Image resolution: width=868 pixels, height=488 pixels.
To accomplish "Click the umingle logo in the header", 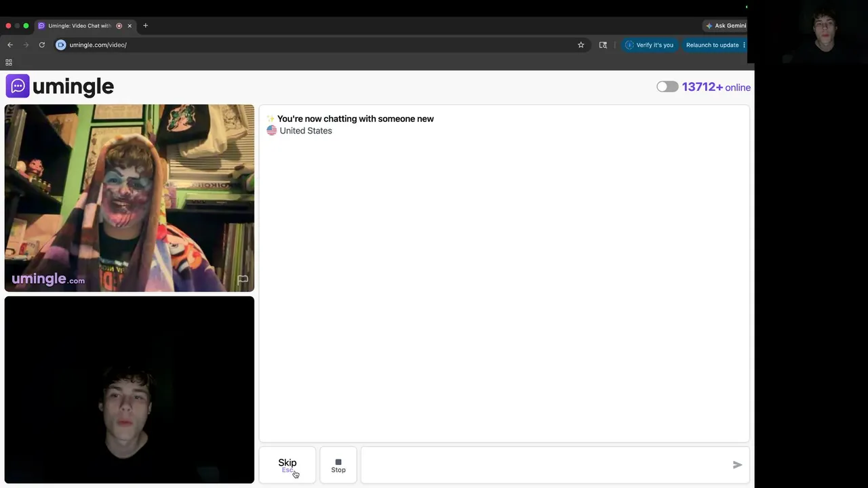I will (60, 87).
